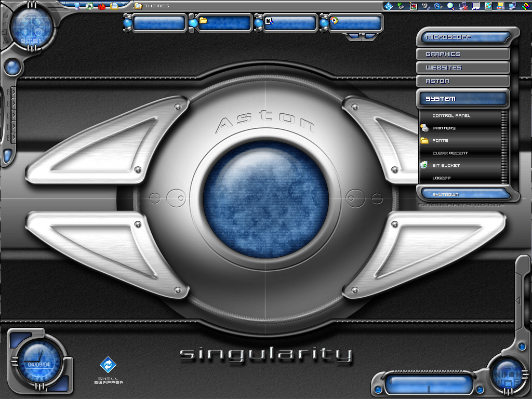
Task: Expand the chevron on the right edge panel
Action: coord(518,299)
